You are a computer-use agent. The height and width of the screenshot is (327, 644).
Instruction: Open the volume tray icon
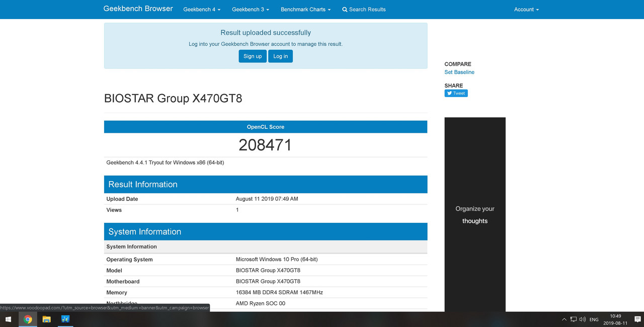pos(583,319)
